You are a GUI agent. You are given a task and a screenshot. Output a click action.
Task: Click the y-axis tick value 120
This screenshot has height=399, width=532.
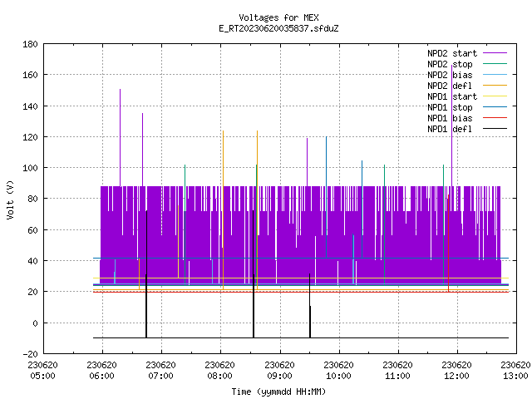coord(30,137)
